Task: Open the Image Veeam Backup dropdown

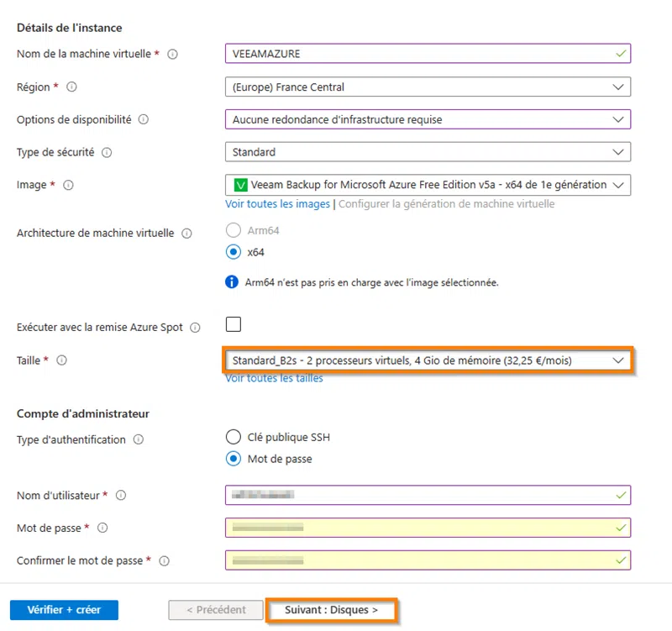Action: [428, 185]
